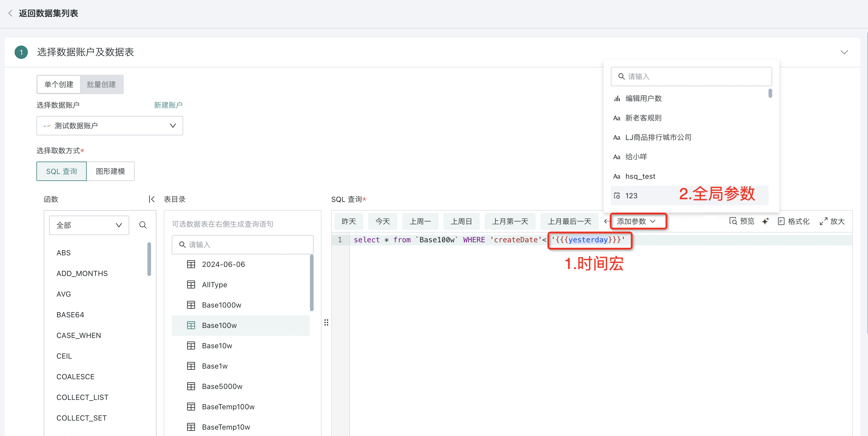Choose 新老客规则 parameter from list
Viewport: 868px width, 436px height.
[x=643, y=118]
